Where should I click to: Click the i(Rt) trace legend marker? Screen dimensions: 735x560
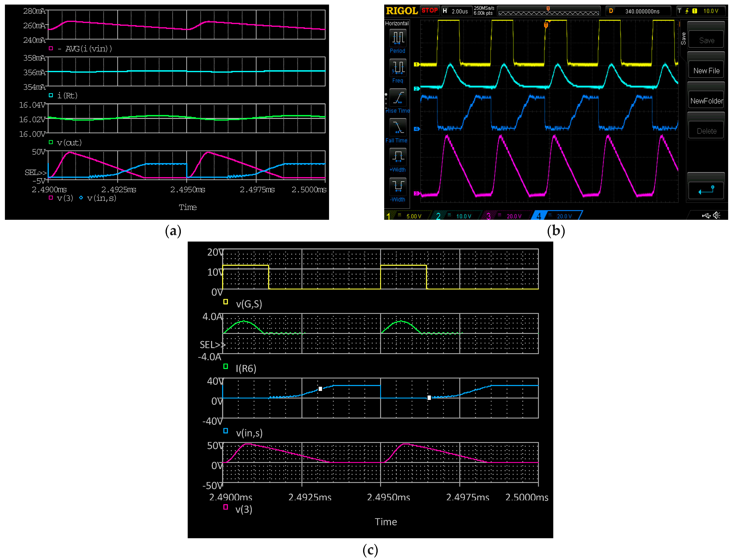(51, 95)
